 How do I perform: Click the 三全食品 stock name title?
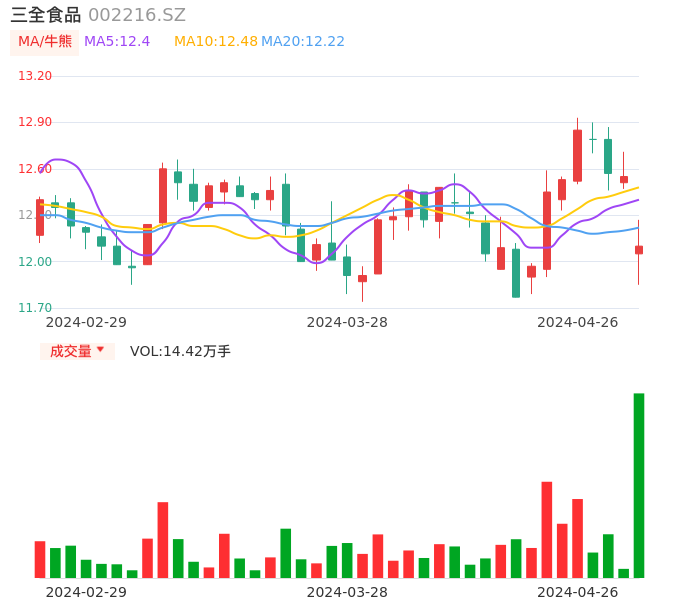(x=45, y=15)
